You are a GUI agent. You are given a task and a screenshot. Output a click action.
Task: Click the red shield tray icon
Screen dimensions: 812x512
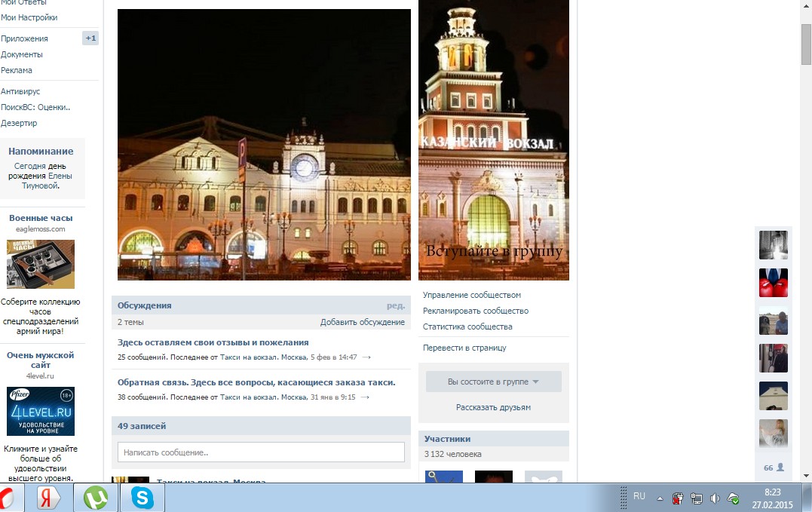[x=677, y=498]
